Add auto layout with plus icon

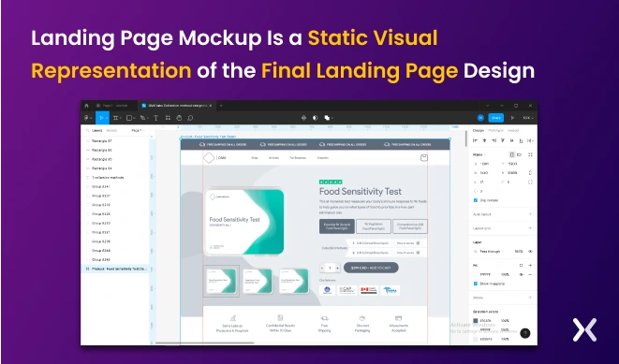(530, 214)
